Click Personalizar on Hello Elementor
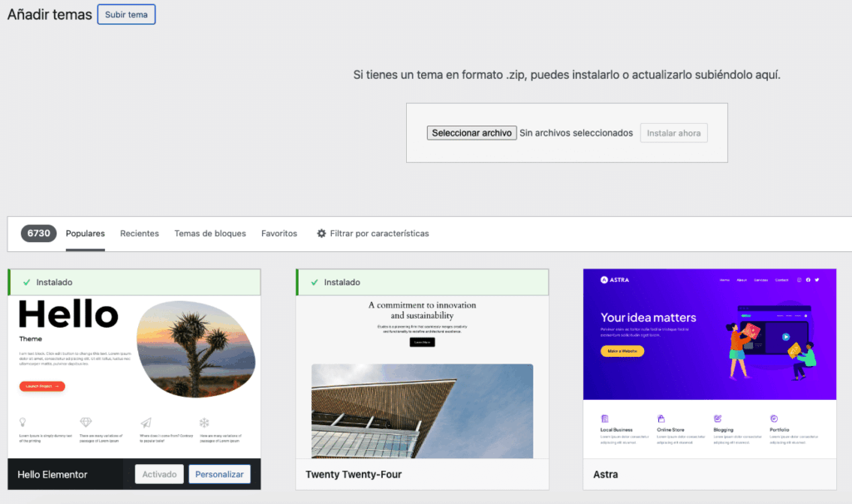852x504 pixels. click(220, 474)
